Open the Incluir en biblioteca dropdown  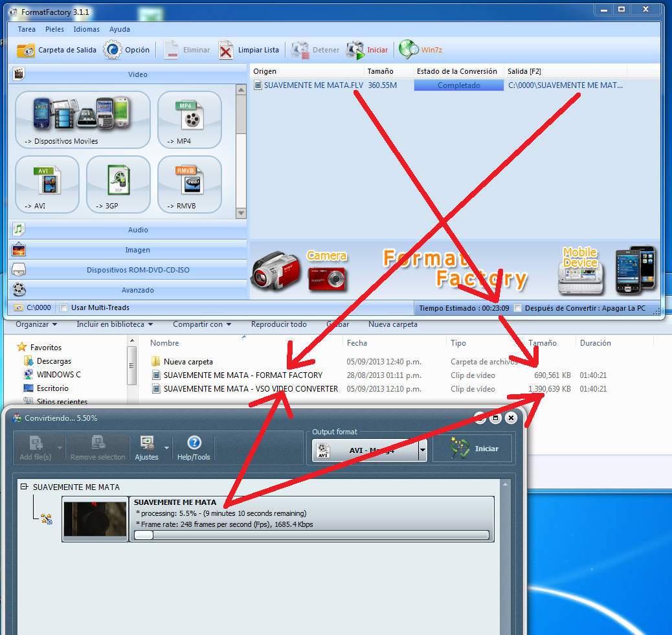(x=115, y=324)
